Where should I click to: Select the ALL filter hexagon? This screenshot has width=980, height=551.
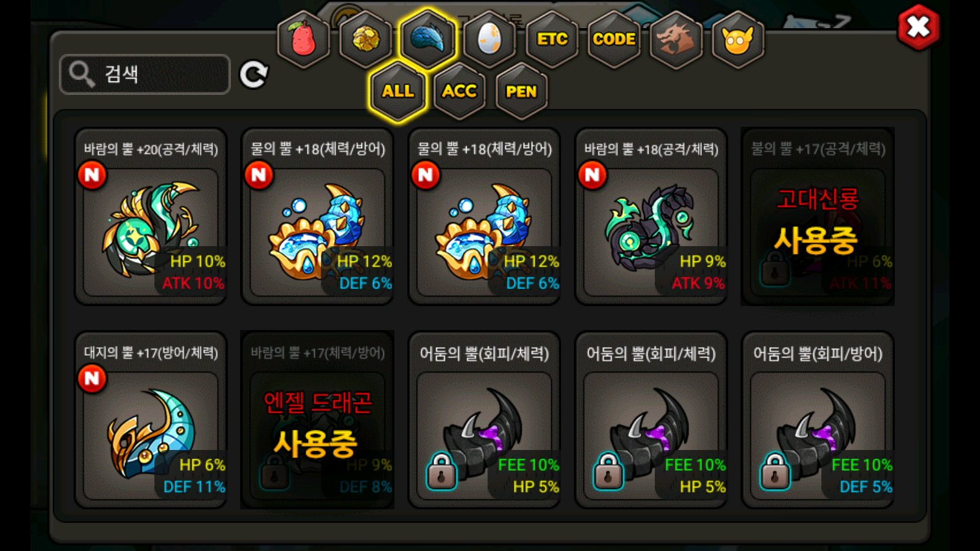click(x=398, y=91)
